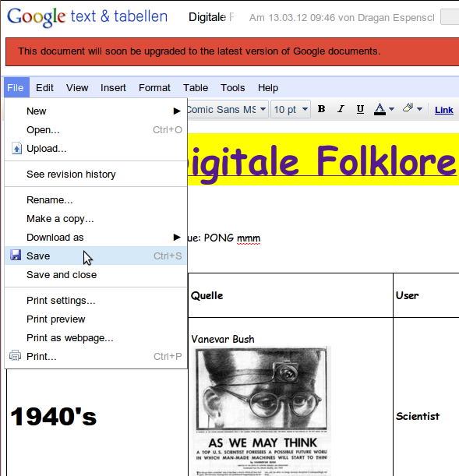This screenshot has height=476, width=459.
Task: Click the highlighter pen icon
Action: click(x=408, y=108)
